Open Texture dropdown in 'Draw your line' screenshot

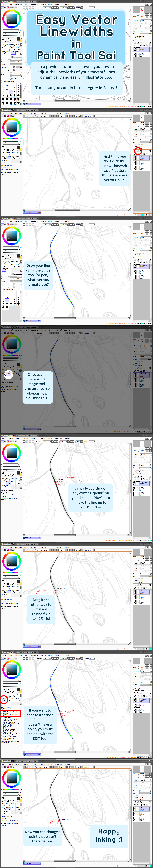(x=146, y=238)
